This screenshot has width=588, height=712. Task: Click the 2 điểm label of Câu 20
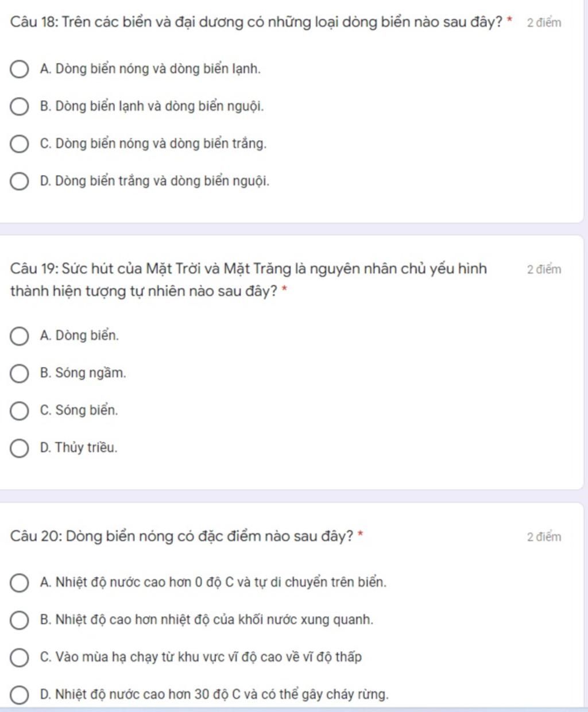point(544,537)
